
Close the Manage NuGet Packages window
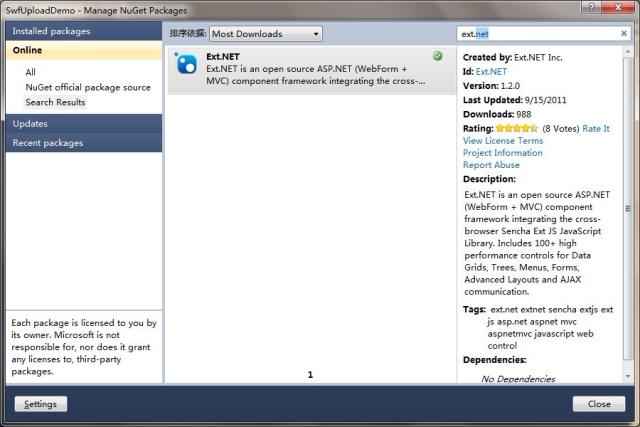(x=619, y=7)
